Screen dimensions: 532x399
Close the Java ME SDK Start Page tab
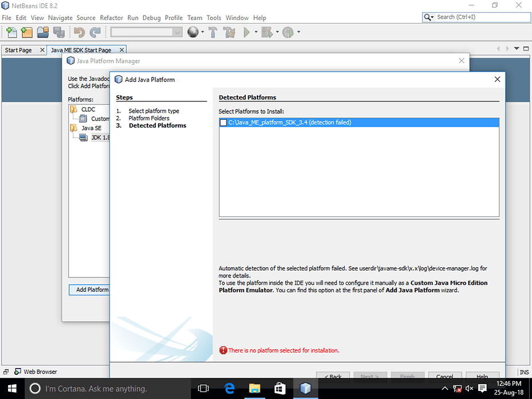tap(122, 50)
